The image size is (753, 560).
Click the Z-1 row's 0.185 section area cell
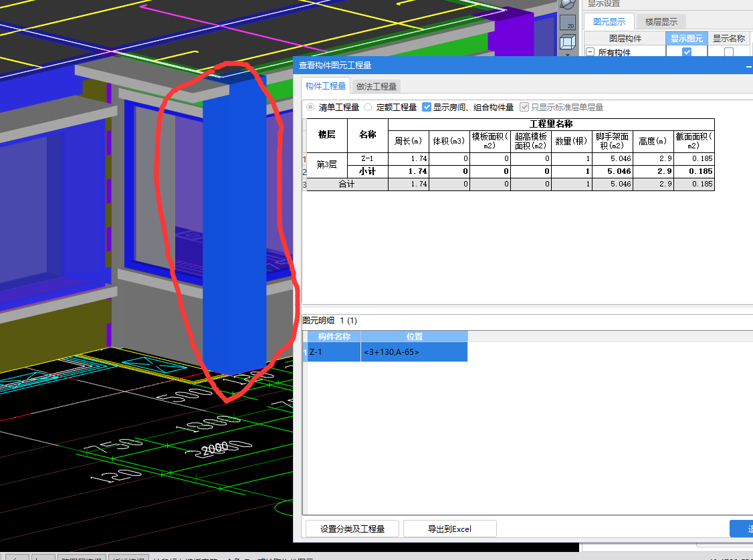pyautogui.click(x=694, y=158)
